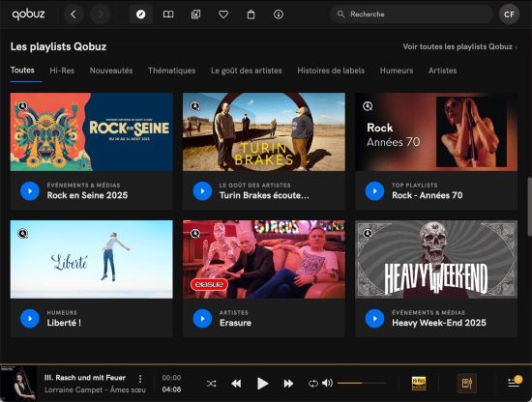Click Qobuz badge on Turin Brakes cover

tap(195, 106)
